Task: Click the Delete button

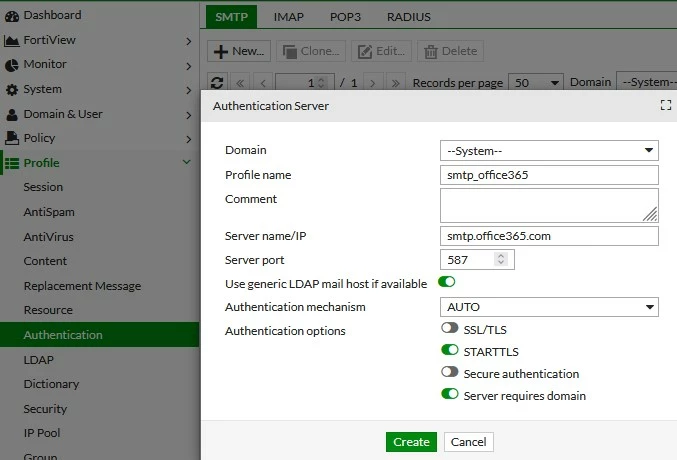Action: (450, 51)
